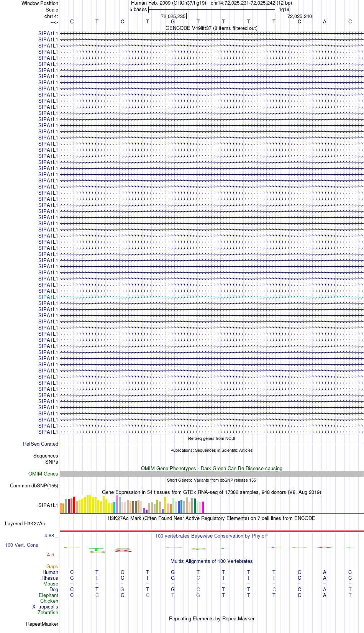Click the Zebrafish alignment row label
The image size is (364, 633).
coord(48,613)
